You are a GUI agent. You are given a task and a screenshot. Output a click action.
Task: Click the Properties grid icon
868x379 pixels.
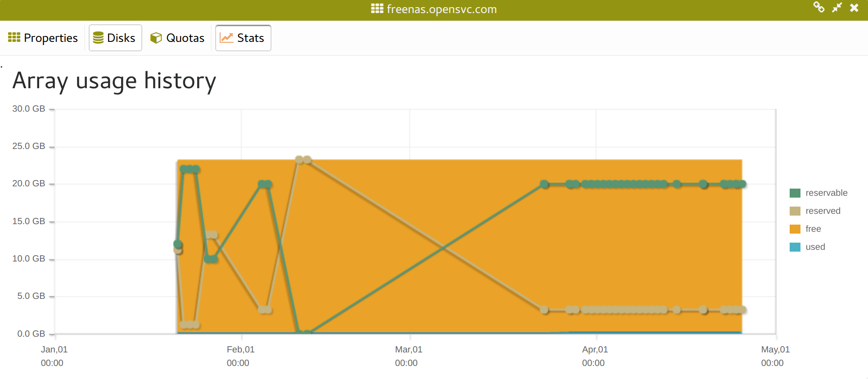click(14, 37)
